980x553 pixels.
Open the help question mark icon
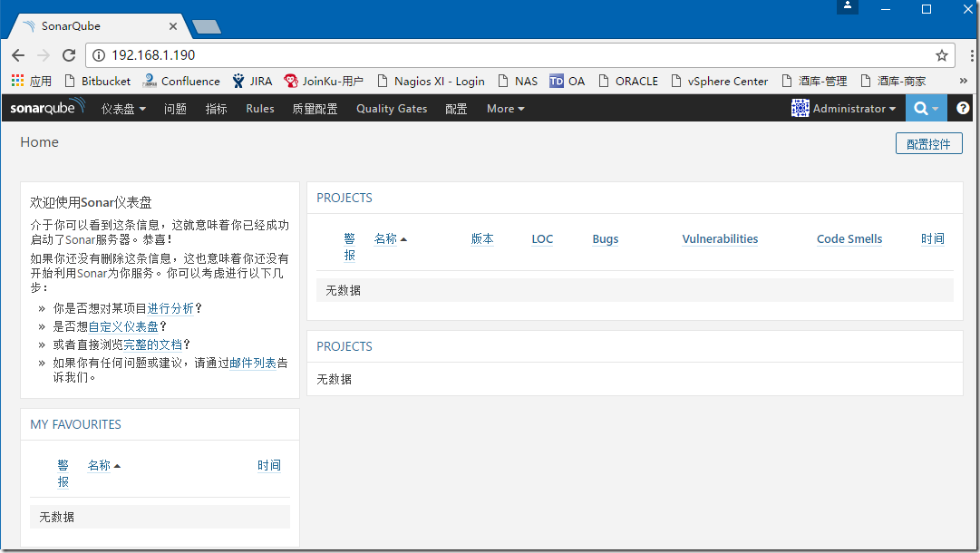coord(963,108)
